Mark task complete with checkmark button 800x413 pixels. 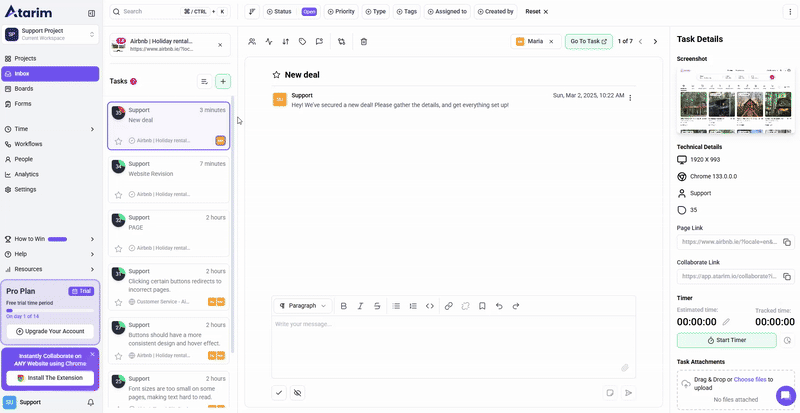click(279, 393)
